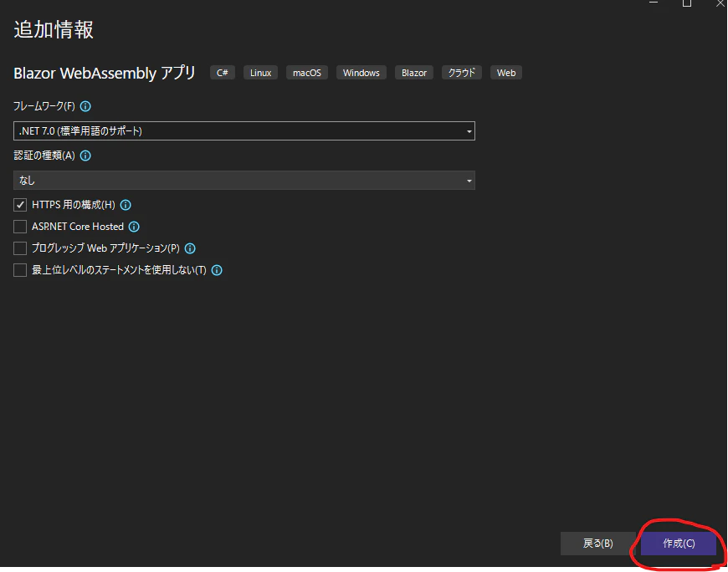Viewport: 728px width, 572px height.
Task: Open the .NET 7.0 framework dropdown
Action: (x=244, y=130)
